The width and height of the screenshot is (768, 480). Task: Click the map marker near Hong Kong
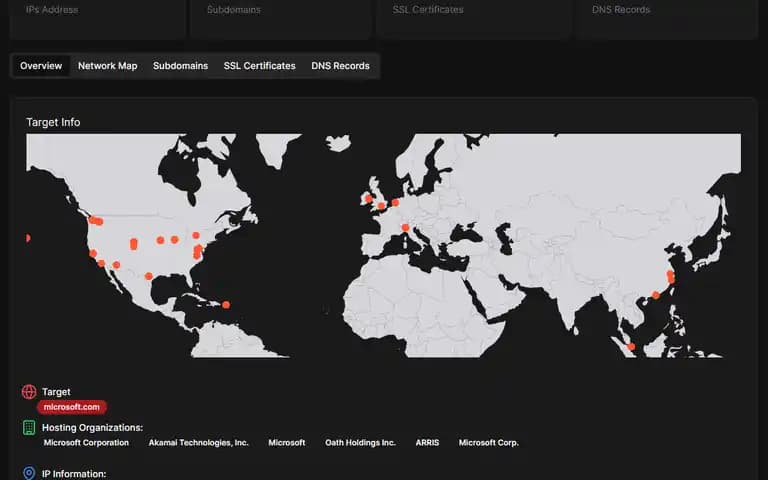coord(656,295)
